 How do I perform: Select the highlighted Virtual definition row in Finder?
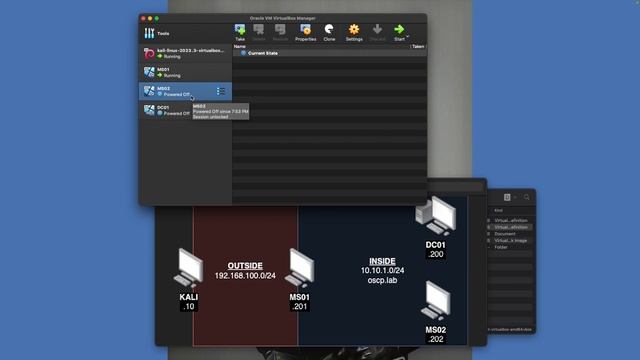(511, 227)
